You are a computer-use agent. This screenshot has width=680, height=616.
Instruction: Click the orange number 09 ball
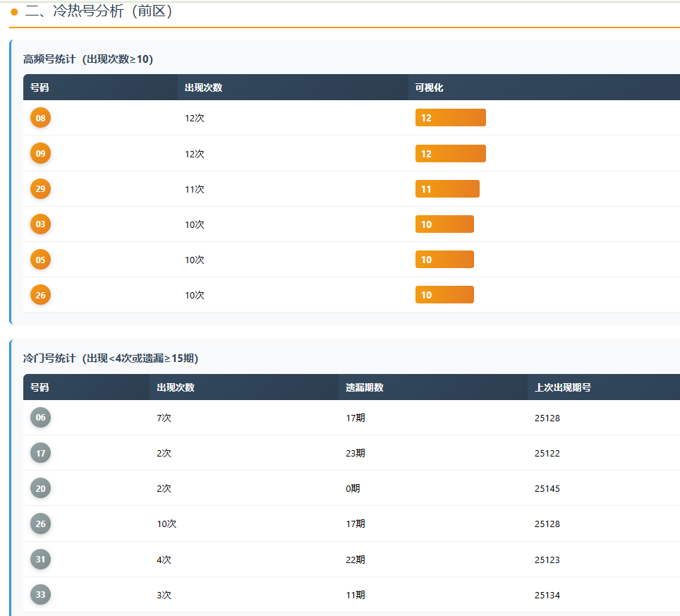coord(40,153)
